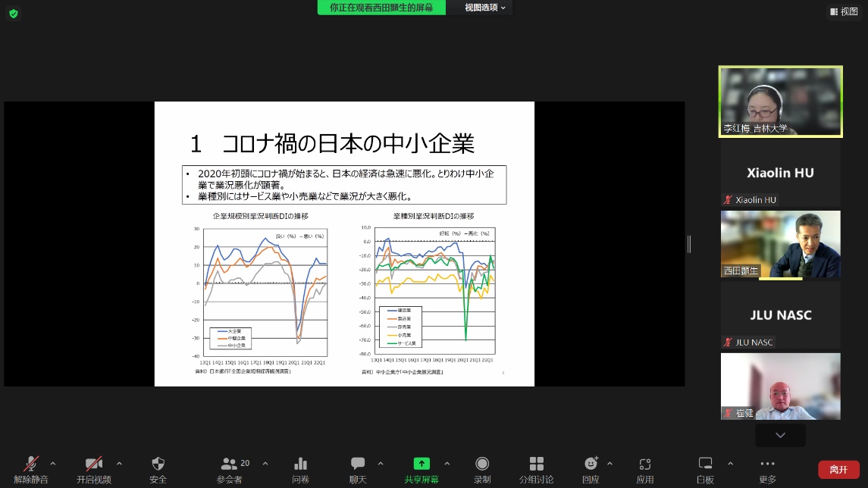Open 分组讨论 breakout rooms
Image resolution: width=868 pixels, height=488 pixels.
pos(536,469)
